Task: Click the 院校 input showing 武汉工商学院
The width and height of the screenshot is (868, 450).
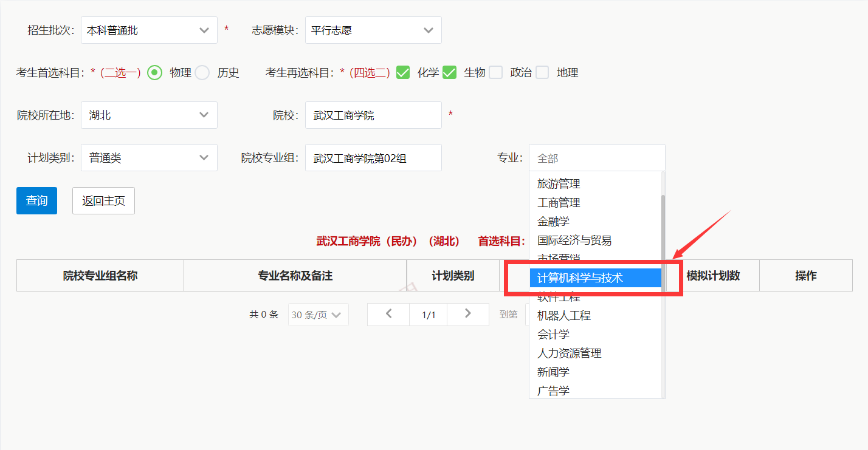Action: (x=373, y=115)
